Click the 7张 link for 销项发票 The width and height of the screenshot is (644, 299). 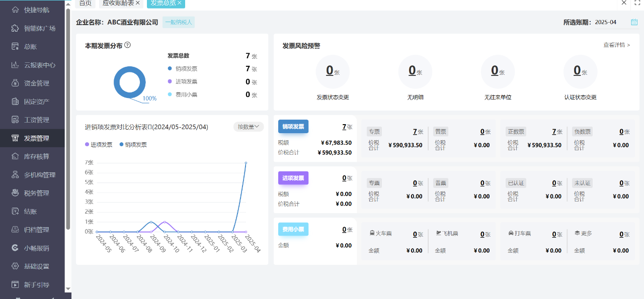point(346,127)
